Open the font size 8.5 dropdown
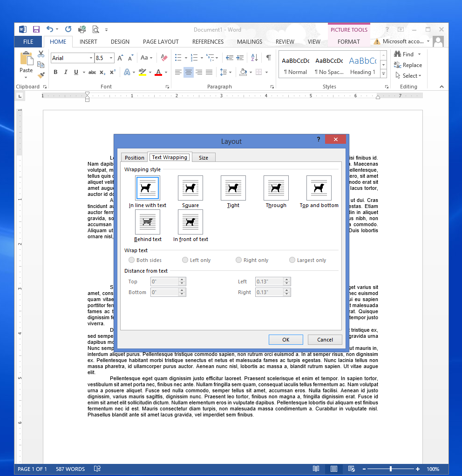 pos(111,58)
